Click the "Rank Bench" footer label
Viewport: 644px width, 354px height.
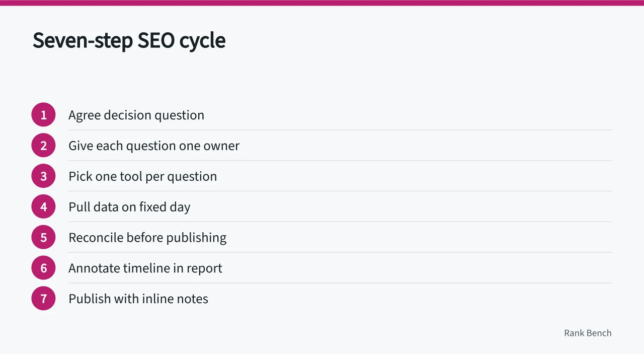588,333
